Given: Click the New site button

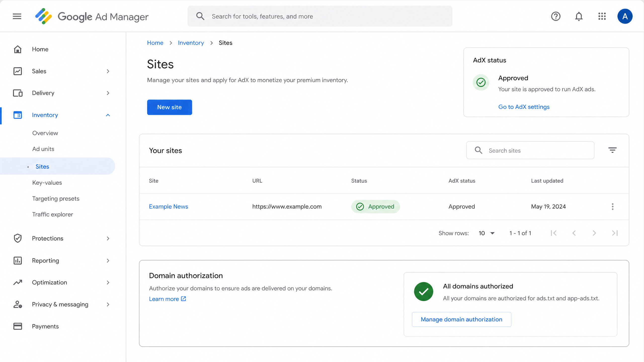Looking at the screenshot, I should [170, 107].
